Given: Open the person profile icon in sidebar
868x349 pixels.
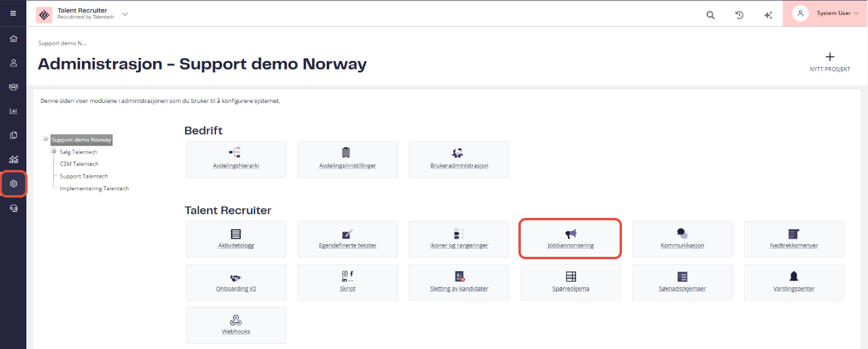Looking at the screenshot, I should 13,62.
